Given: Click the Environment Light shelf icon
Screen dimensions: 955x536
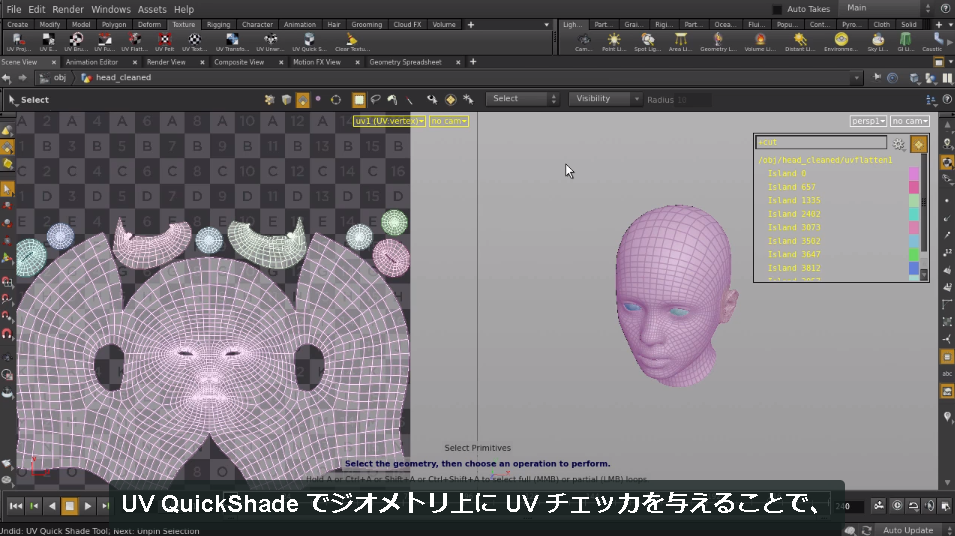Looking at the screenshot, I should (x=840, y=42).
